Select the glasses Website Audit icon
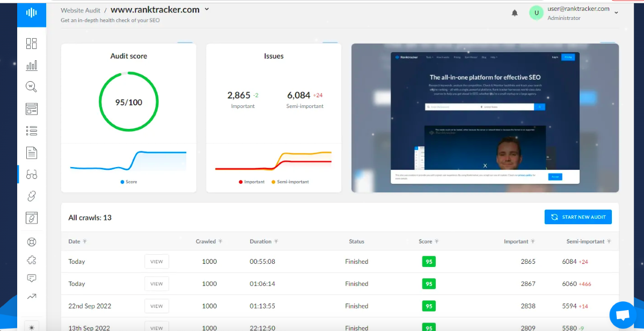The height and width of the screenshot is (331, 644). point(32,174)
